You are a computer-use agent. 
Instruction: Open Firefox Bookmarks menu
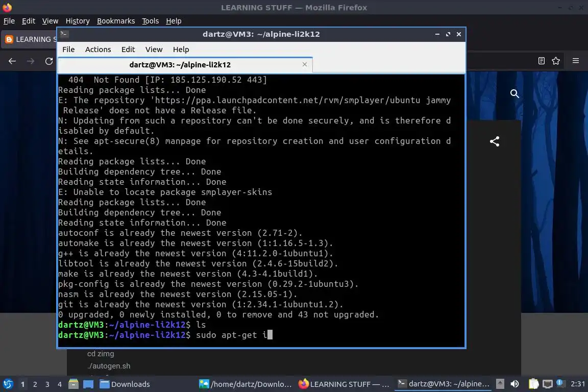click(x=116, y=21)
